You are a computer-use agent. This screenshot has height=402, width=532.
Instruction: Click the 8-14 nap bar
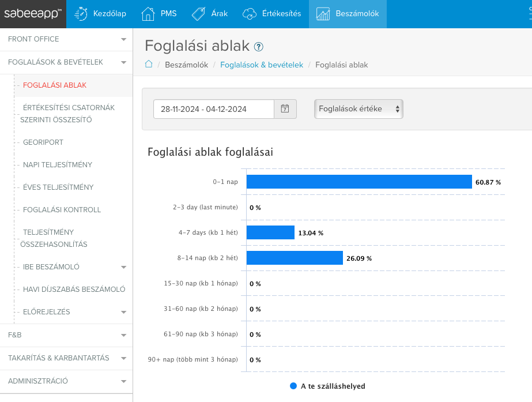pyautogui.click(x=295, y=258)
